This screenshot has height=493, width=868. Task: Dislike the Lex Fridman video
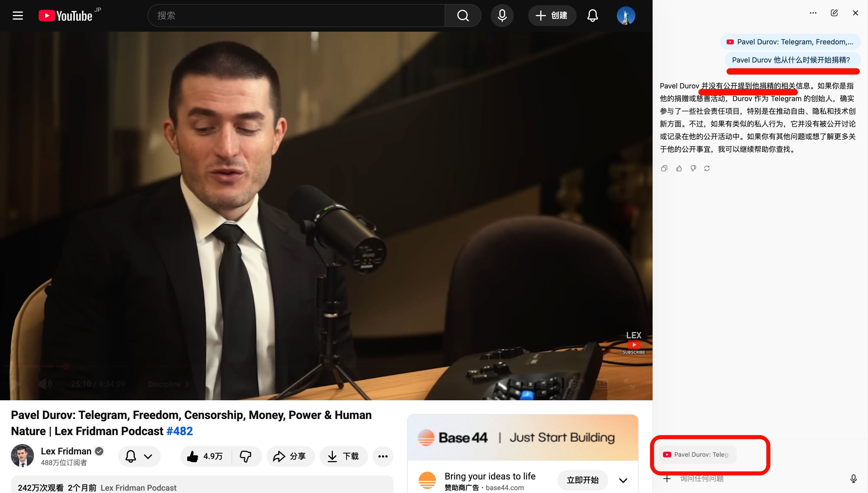[246, 456]
